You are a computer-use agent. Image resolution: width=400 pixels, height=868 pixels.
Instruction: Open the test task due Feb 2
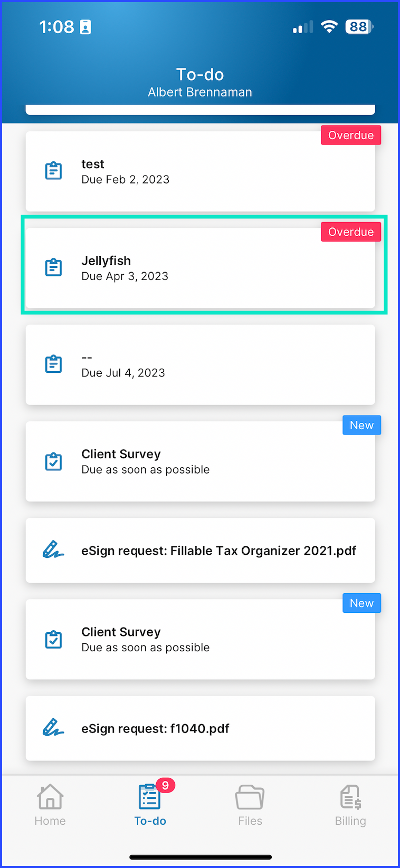tap(201, 171)
